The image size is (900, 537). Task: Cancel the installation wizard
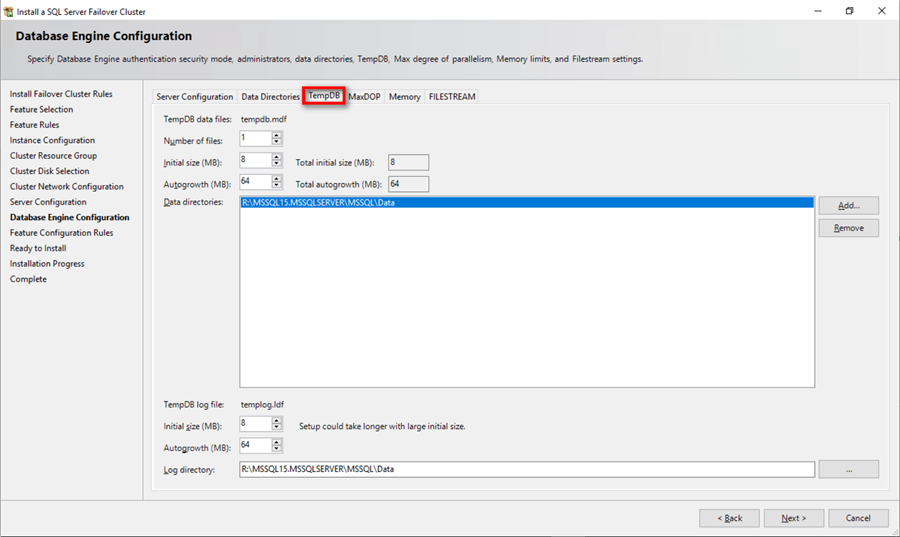click(858, 518)
